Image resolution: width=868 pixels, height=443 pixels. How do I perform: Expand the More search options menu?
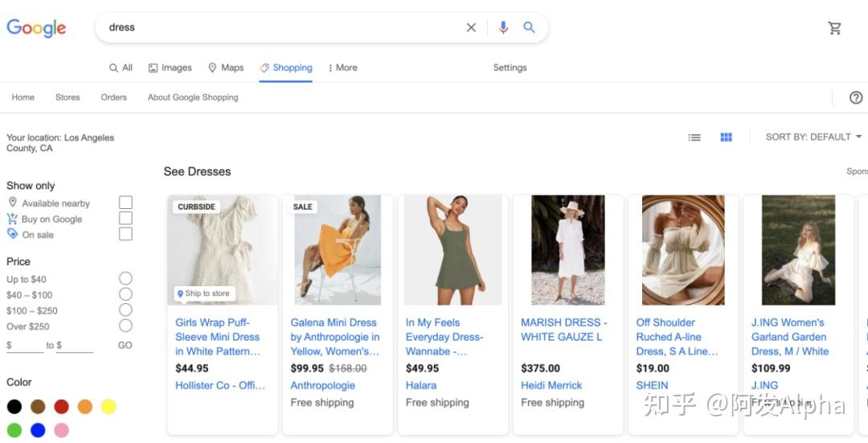[343, 68]
